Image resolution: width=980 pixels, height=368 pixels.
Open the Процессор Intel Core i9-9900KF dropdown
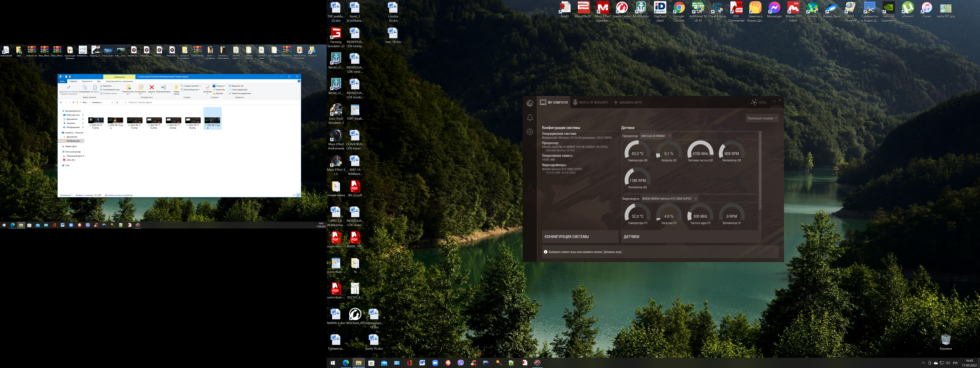point(656,136)
